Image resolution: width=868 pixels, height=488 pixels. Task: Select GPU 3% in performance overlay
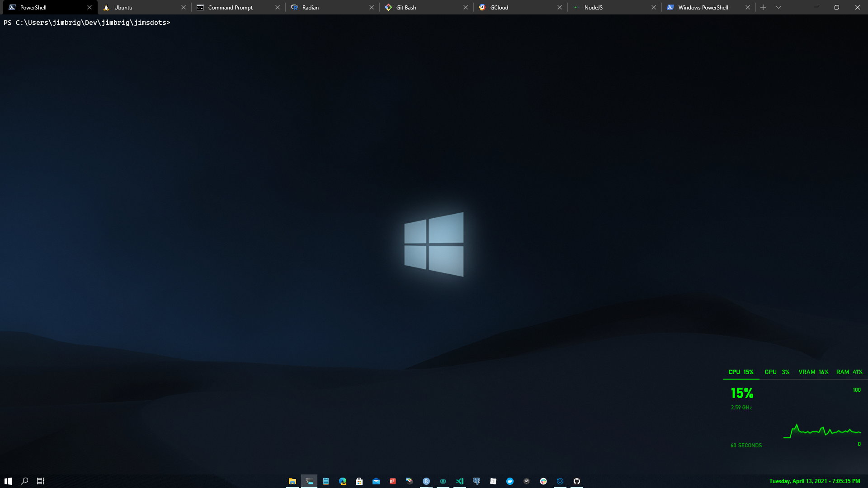click(x=777, y=372)
